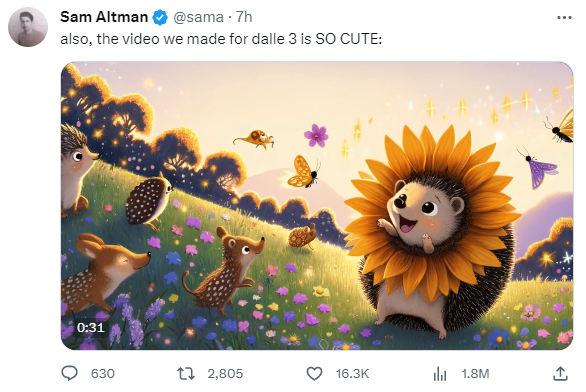Viewport: 586px width, 392px height.
Task: Click the purple moth in the video
Action: pyautogui.click(x=540, y=169)
